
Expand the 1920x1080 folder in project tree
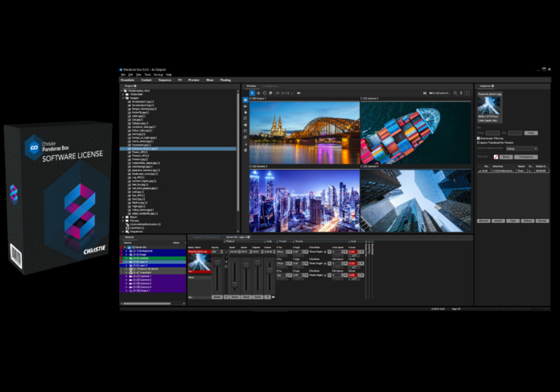click(124, 94)
